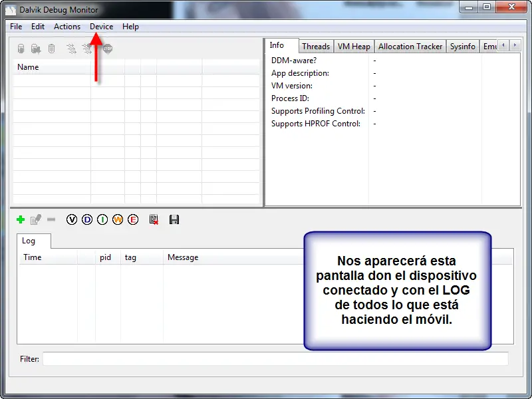
Task: Save the log with the floppy disk icon
Action: pos(174,219)
